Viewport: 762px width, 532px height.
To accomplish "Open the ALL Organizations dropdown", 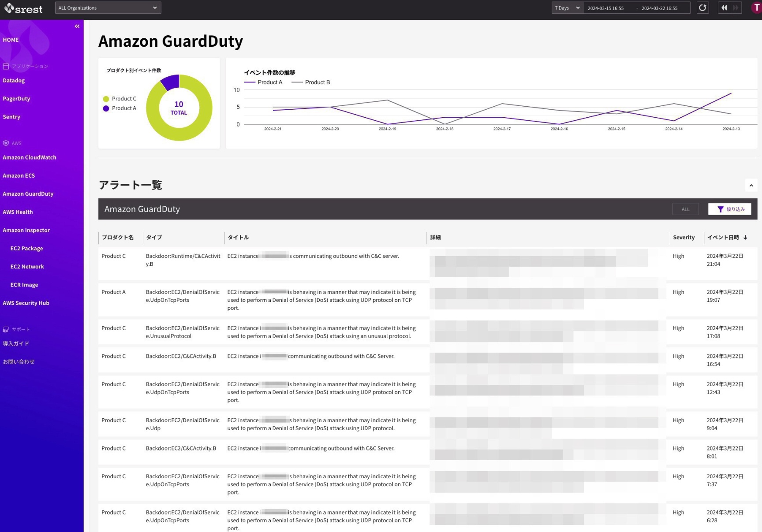I will 108,8.
